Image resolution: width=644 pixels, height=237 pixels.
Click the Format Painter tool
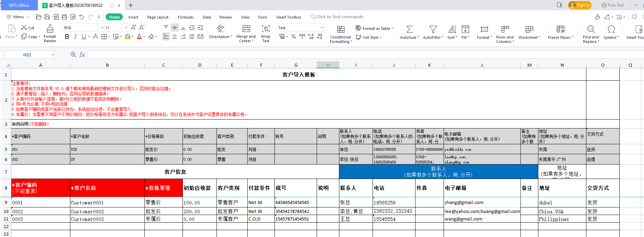click(50, 33)
